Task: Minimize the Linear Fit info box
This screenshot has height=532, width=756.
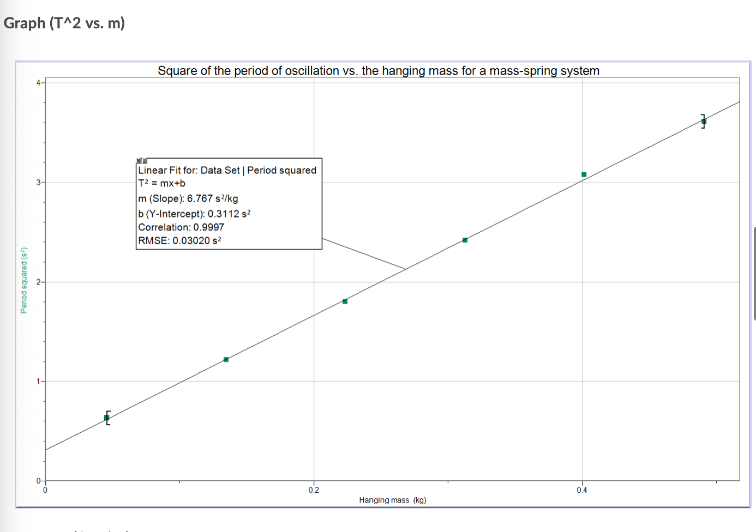Action: (145, 161)
